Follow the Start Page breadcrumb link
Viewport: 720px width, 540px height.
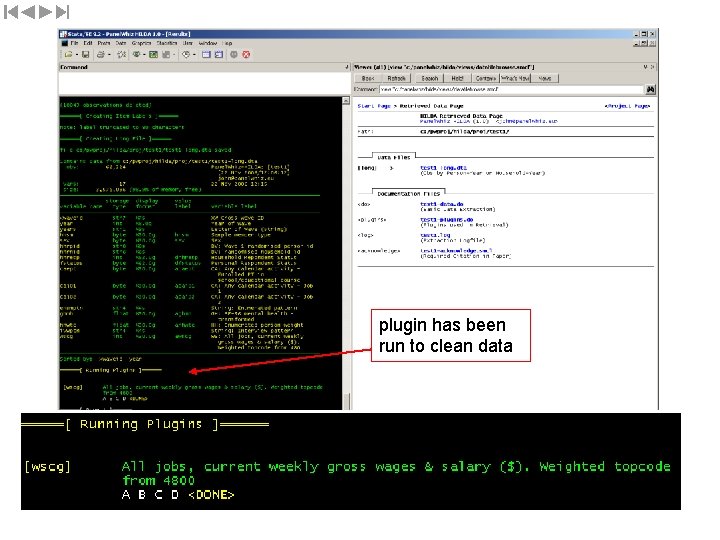coord(373,106)
